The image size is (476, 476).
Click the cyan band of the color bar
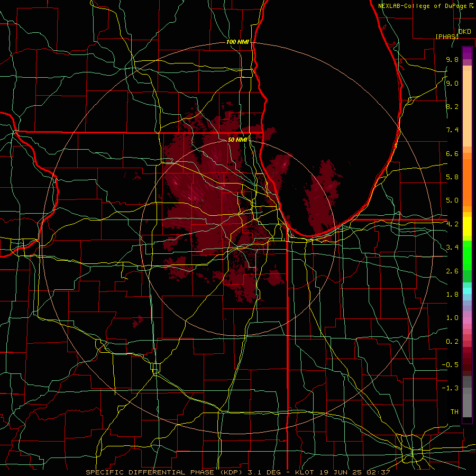[467, 291]
